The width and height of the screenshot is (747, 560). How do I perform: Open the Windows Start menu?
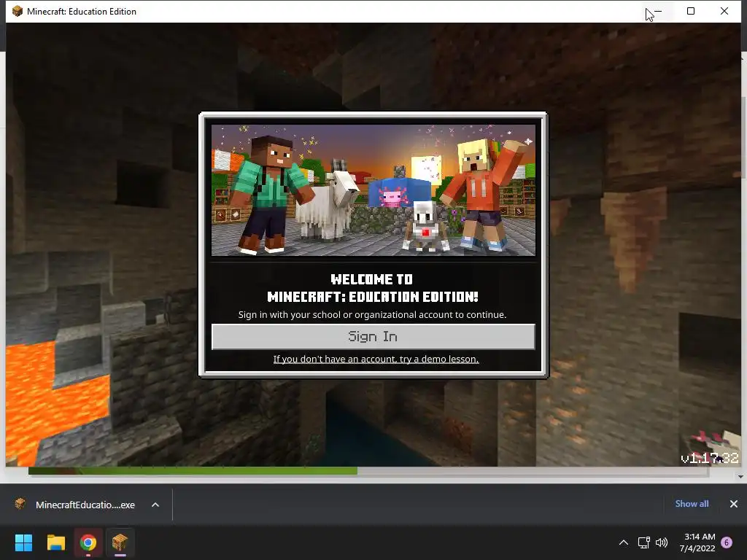(23, 542)
